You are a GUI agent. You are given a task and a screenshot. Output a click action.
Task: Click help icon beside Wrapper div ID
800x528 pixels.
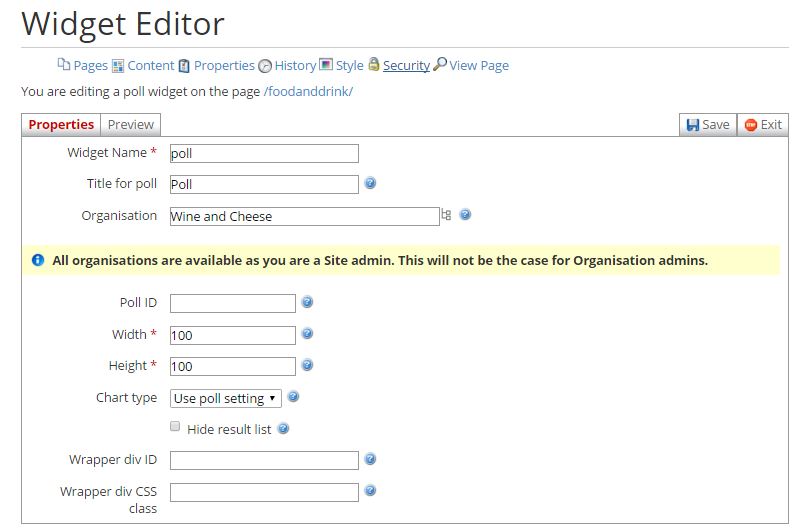[370, 459]
